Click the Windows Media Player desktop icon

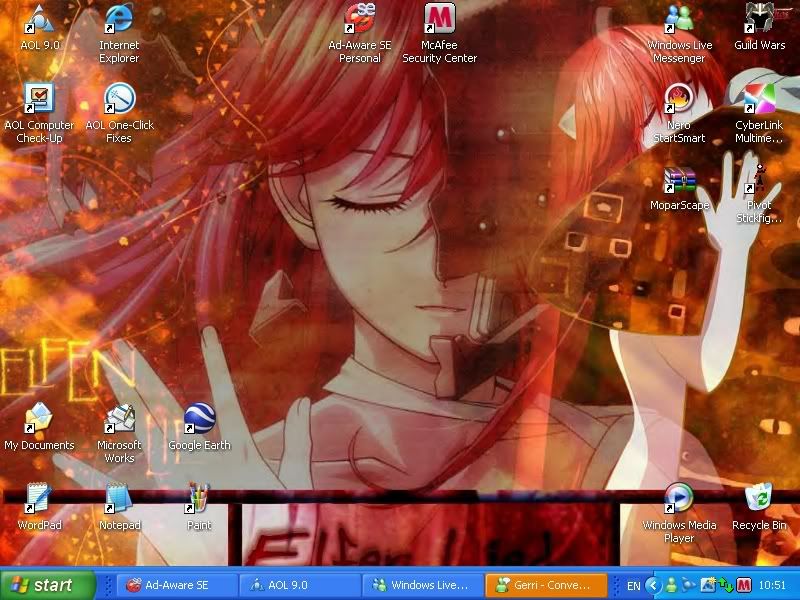[x=679, y=513]
